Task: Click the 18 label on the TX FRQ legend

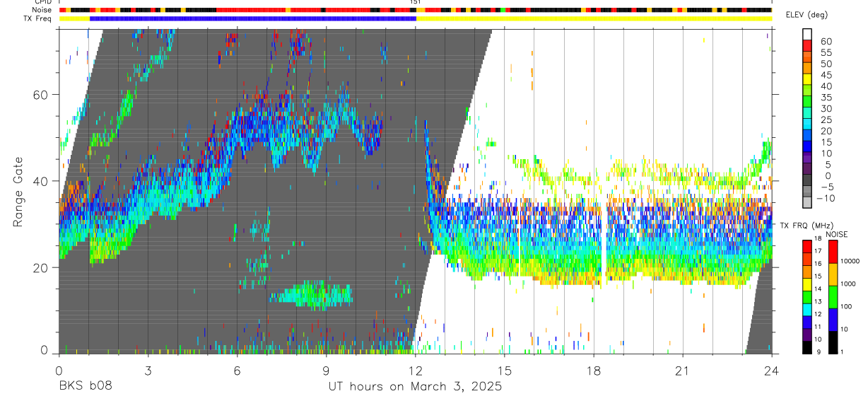Action: click(x=819, y=239)
